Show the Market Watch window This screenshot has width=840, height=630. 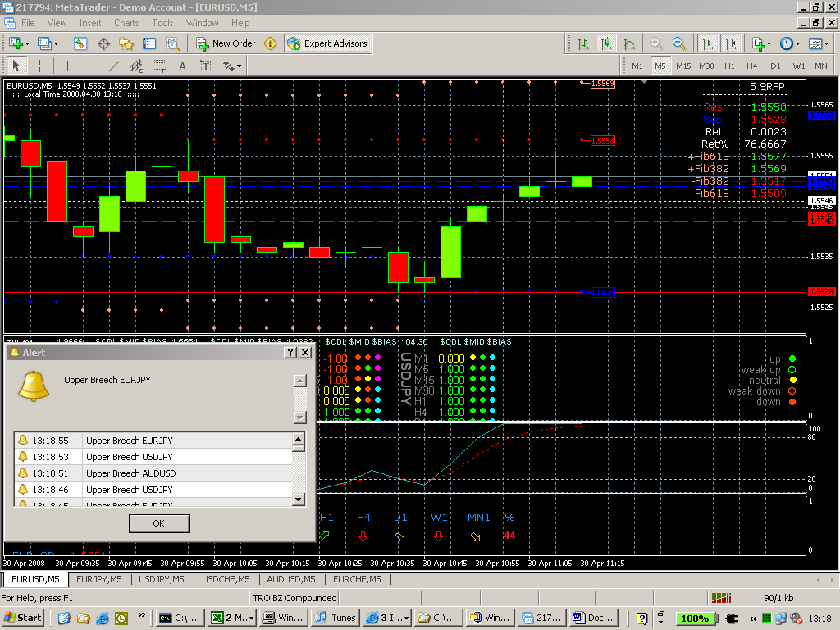coord(80,44)
